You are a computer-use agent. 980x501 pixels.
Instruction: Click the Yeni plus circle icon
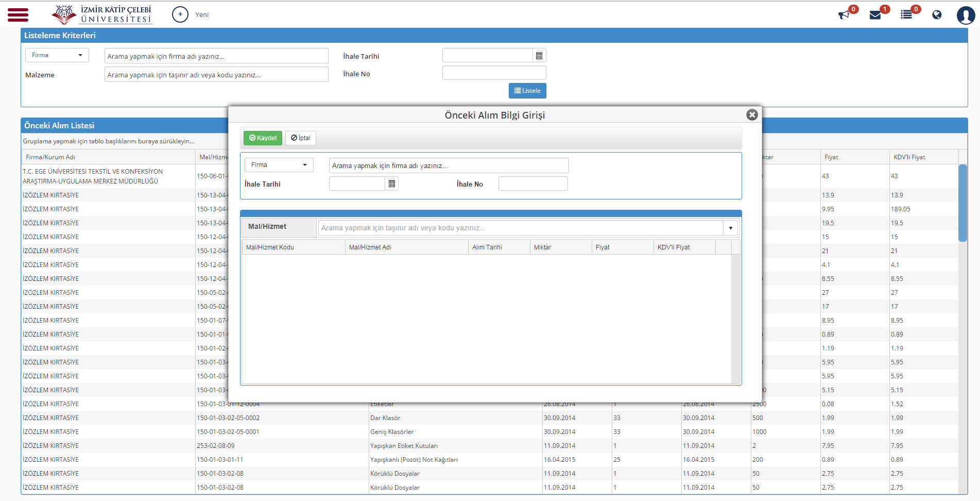pos(180,14)
